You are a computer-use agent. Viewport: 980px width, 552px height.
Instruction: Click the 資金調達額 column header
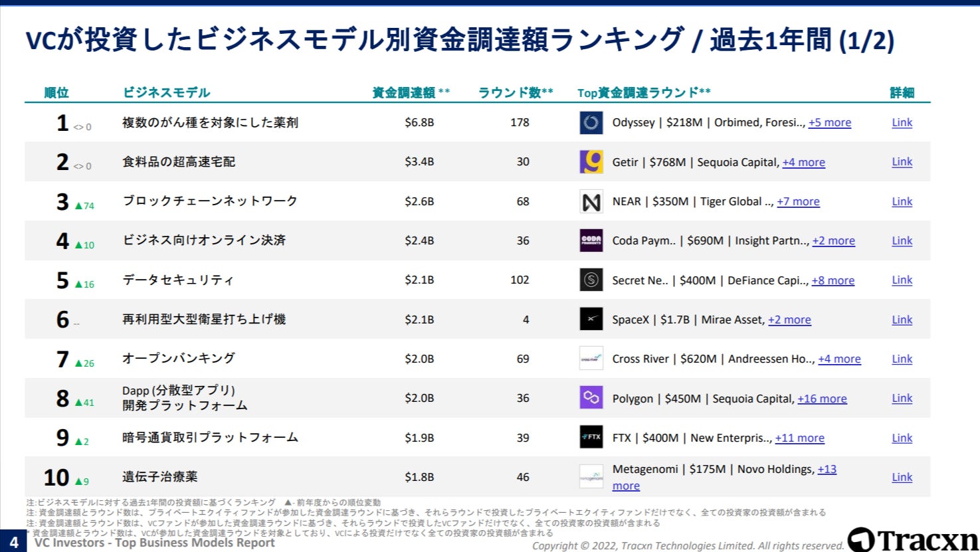tap(411, 92)
